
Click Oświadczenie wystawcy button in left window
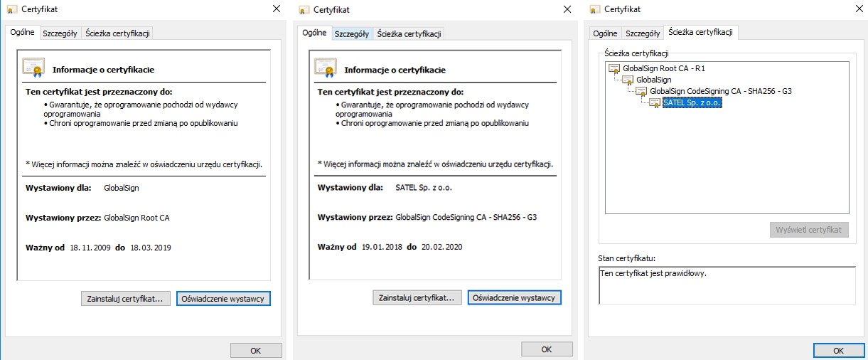click(x=223, y=299)
